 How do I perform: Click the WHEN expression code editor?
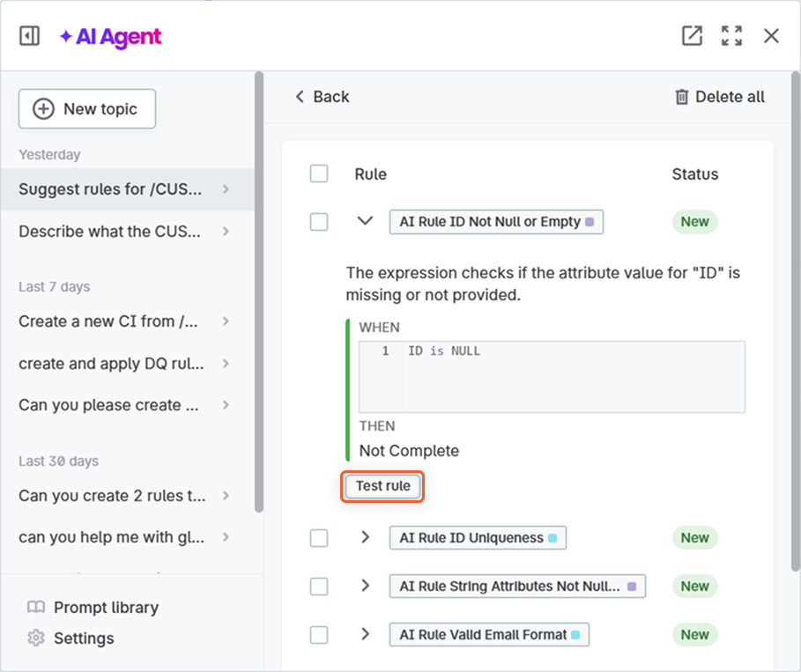click(x=573, y=377)
